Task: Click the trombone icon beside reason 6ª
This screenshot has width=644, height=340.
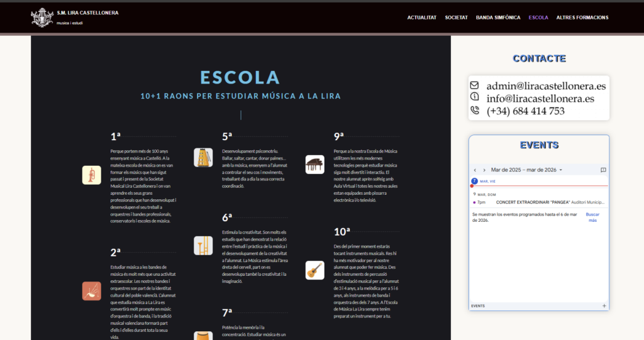Action: tap(203, 246)
